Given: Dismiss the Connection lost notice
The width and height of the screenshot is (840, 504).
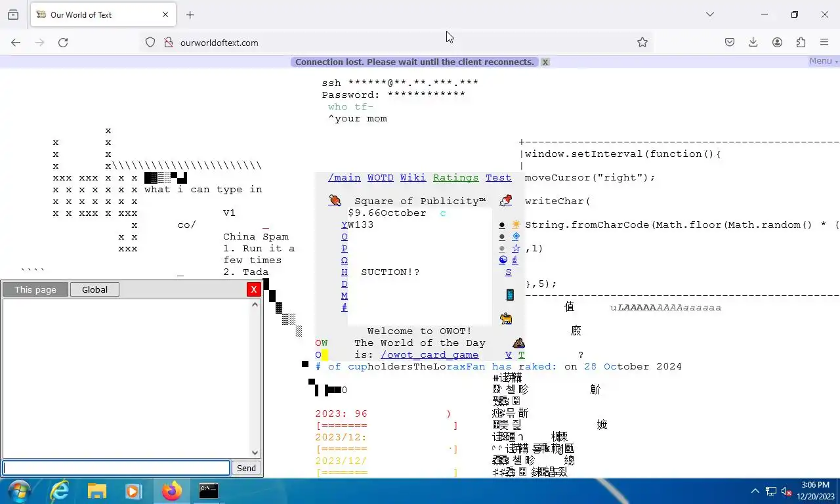Looking at the screenshot, I should 545,62.
